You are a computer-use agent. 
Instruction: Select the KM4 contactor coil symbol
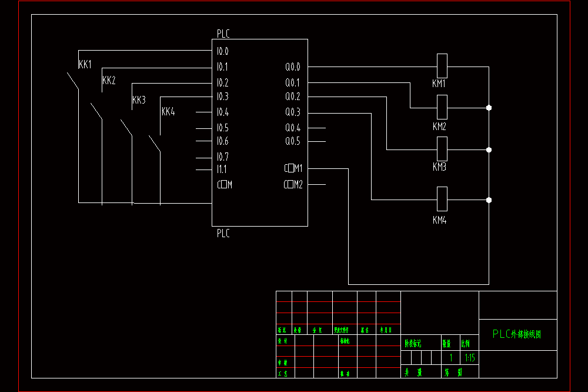pyautogui.click(x=442, y=199)
